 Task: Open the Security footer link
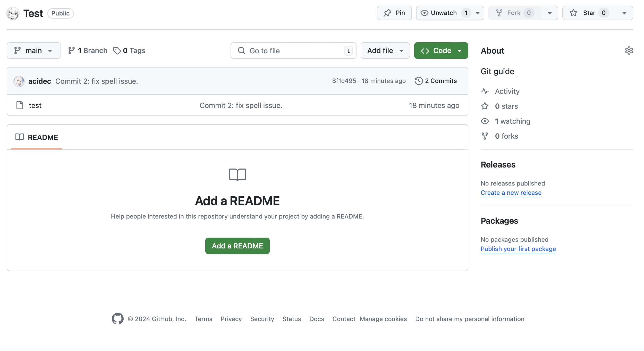pos(262,319)
